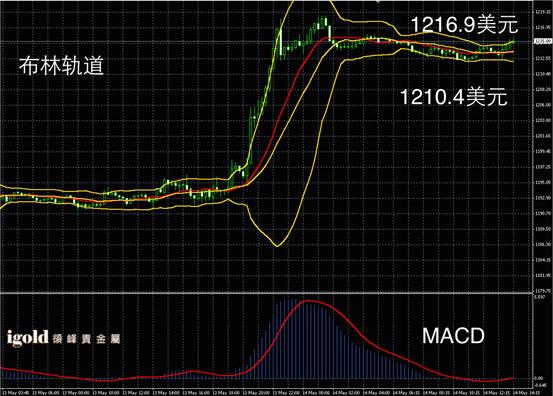Click the igold 領峰貴金屬 logo
The height and width of the screenshot is (396, 553).
pos(63,338)
